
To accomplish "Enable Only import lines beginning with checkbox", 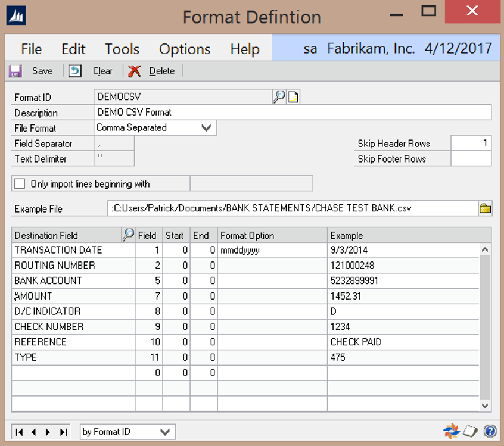I will click(x=20, y=184).
